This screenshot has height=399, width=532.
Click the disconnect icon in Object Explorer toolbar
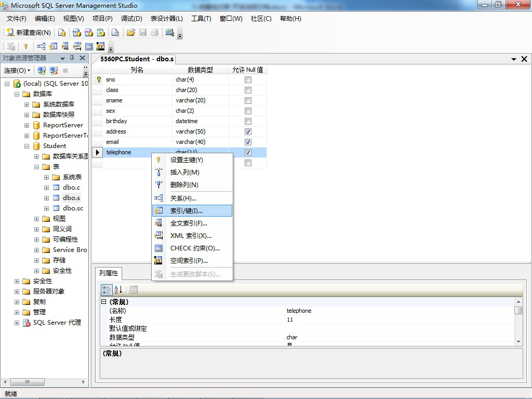54,70
